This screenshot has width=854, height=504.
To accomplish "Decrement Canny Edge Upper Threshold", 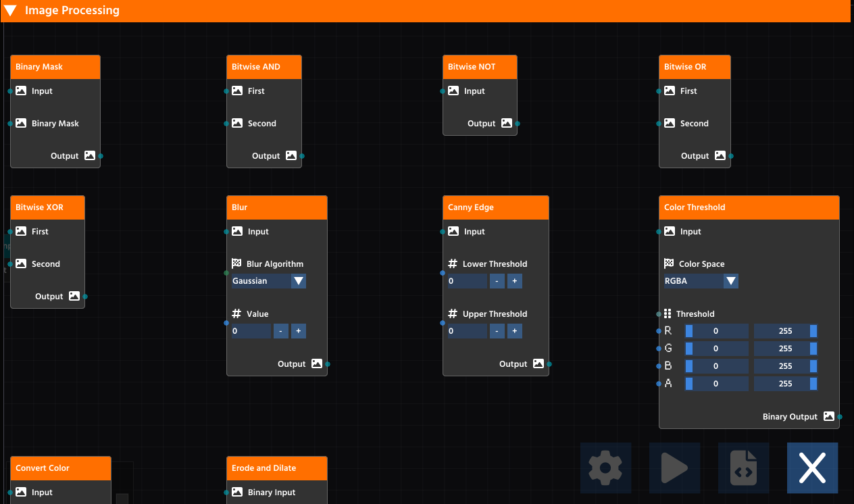I will [x=497, y=331].
